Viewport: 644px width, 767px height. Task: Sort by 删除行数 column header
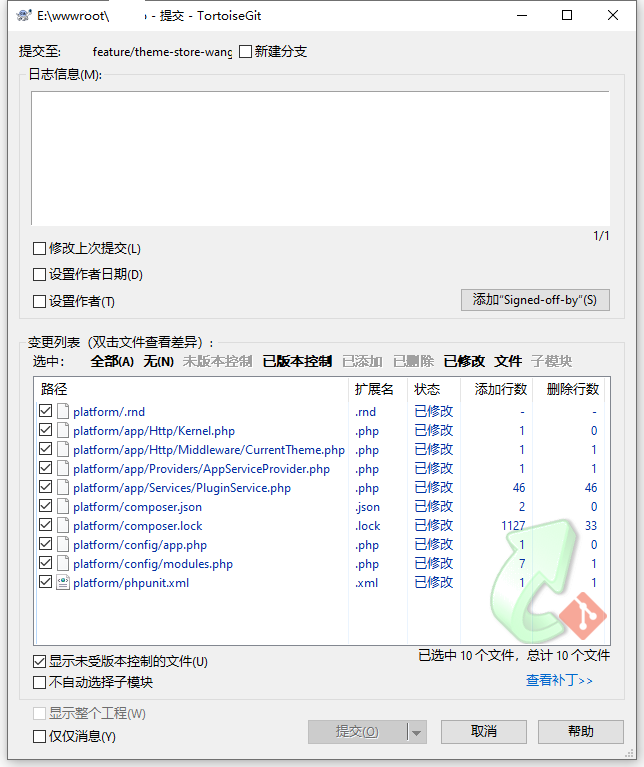pyautogui.click(x=569, y=389)
